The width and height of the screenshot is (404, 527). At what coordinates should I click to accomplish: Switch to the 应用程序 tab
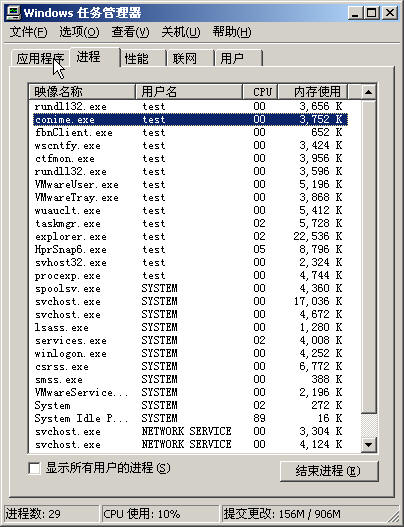[40, 58]
